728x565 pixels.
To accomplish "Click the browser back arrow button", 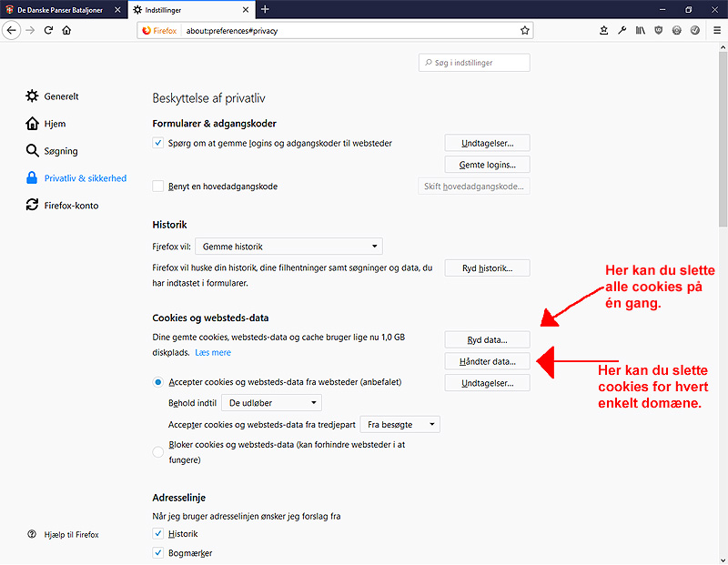I will pos(12,30).
